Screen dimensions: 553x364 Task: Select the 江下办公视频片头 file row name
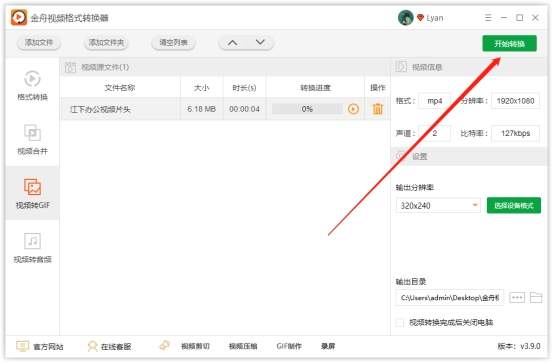click(x=101, y=109)
